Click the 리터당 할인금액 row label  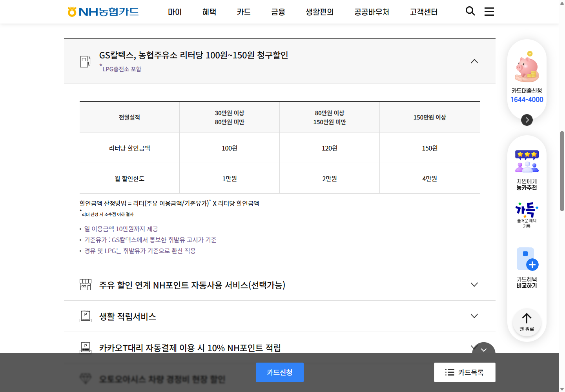tap(129, 148)
